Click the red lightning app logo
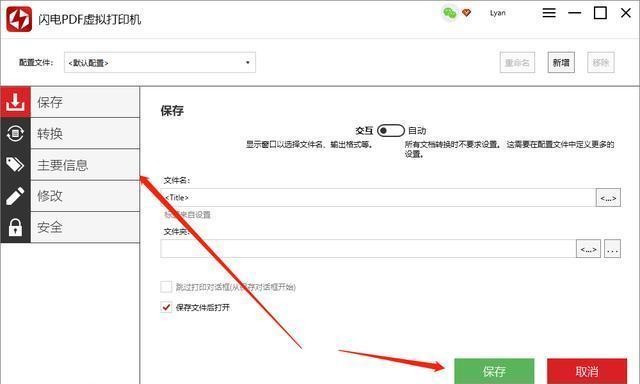The height and width of the screenshot is (384, 640). click(19, 19)
